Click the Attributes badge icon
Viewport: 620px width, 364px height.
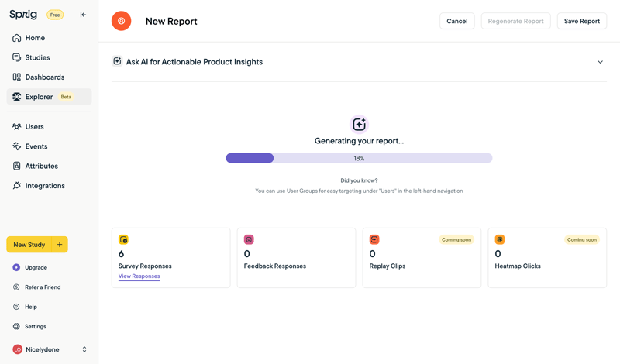(16, 166)
